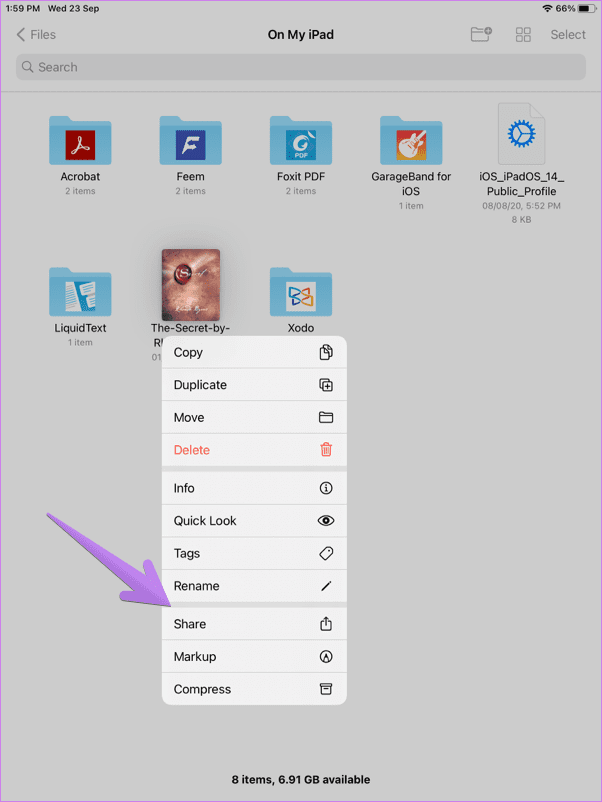Click the folder icon beside Move
602x802 pixels.
click(326, 417)
